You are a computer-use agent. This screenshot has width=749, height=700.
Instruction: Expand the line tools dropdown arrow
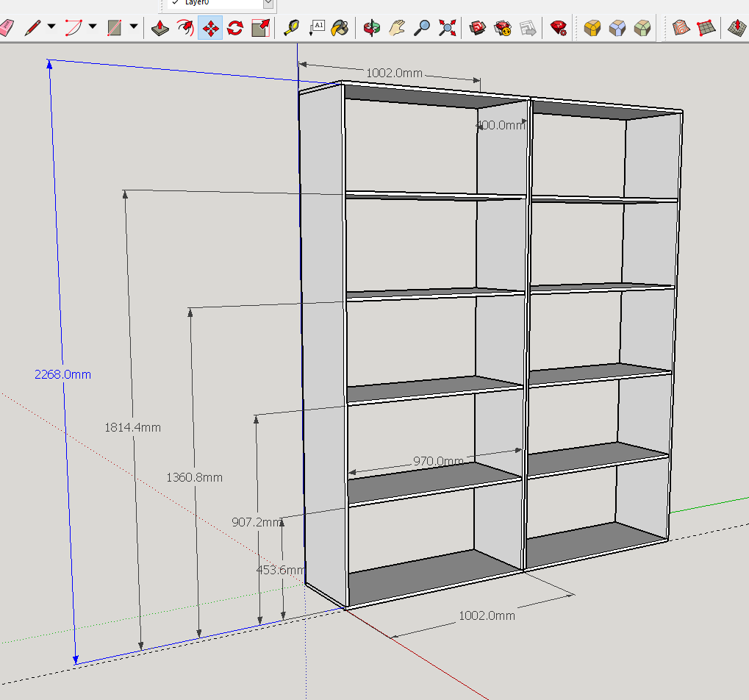51,27
